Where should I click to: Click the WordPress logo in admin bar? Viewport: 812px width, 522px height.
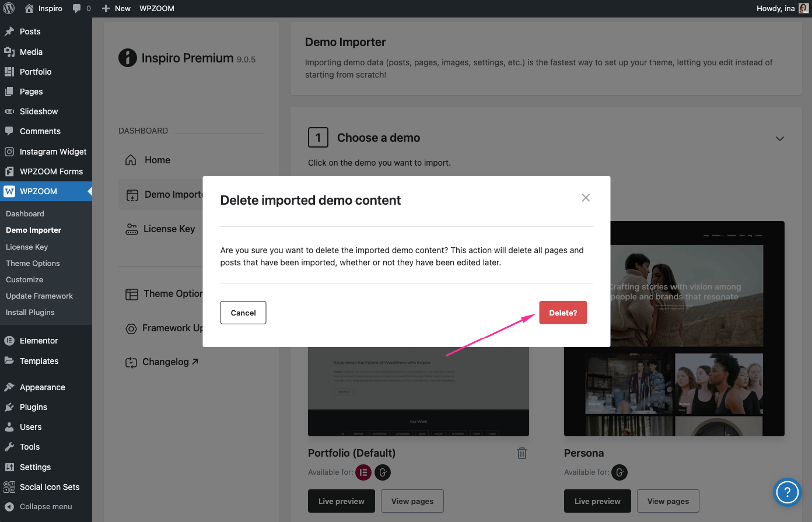[x=9, y=8]
